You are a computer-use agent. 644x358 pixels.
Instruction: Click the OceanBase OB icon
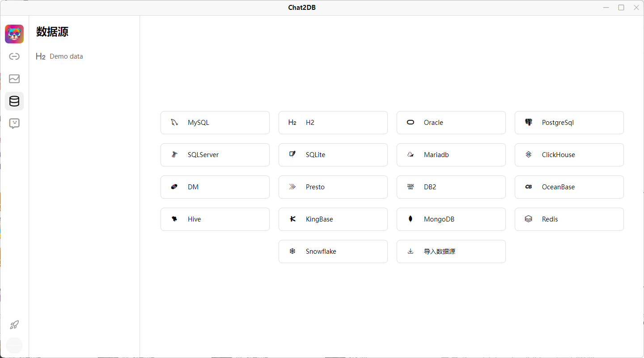coord(529,187)
